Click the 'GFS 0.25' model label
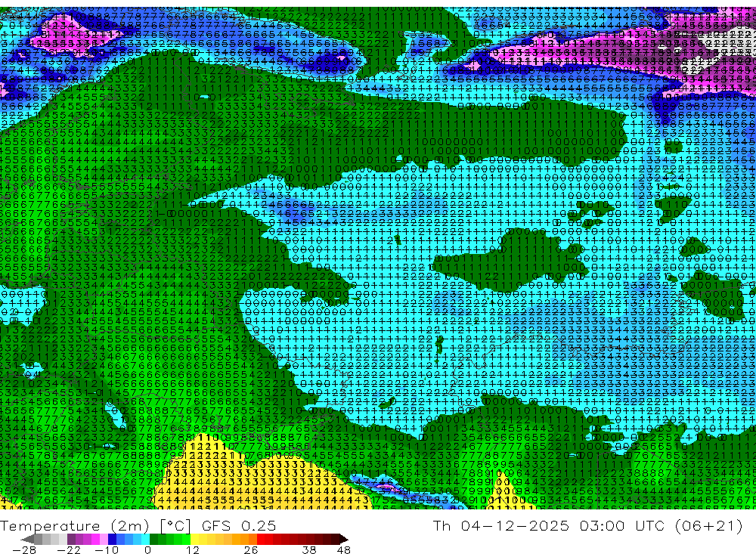756x554 pixels. pos(239,526)
